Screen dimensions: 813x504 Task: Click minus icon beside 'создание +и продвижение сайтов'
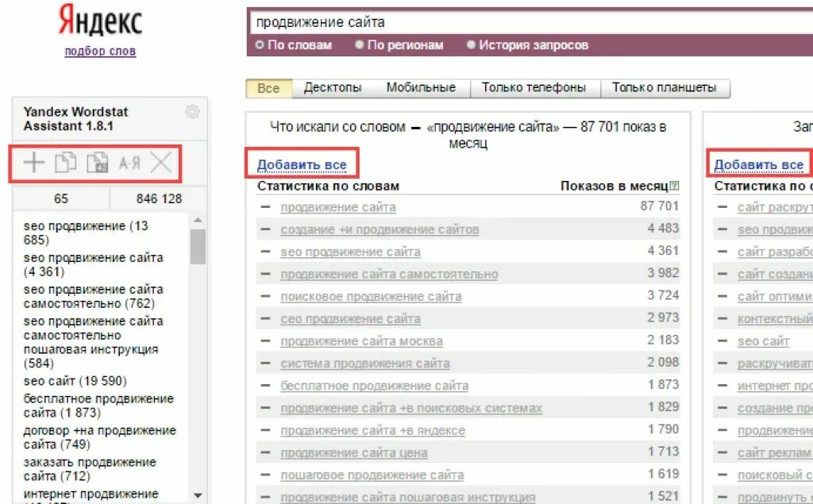(265, 229)
